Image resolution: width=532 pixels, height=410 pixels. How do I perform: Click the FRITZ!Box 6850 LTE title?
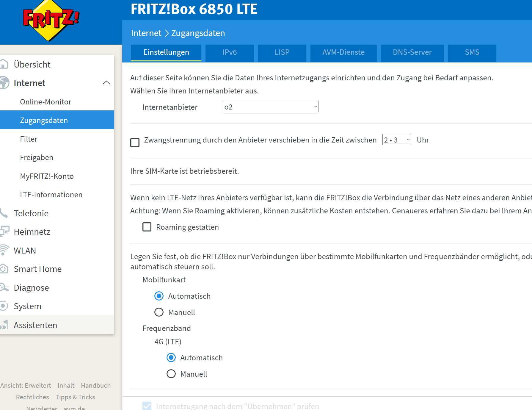tap(194, 9)
